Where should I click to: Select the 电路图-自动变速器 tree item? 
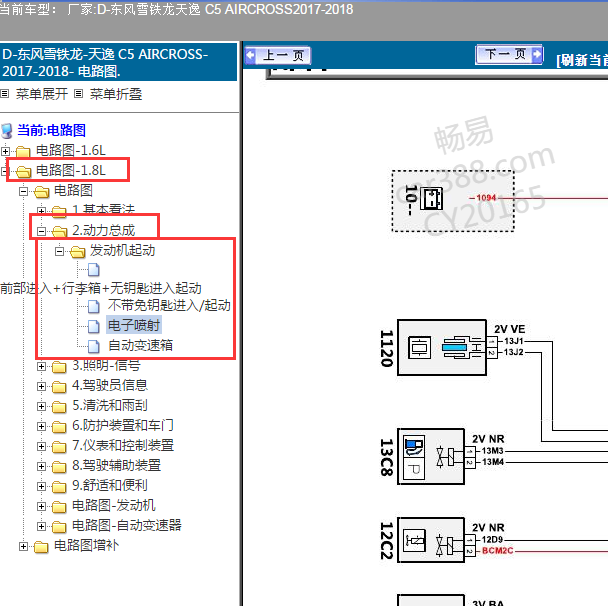click(x=127, y=526)
